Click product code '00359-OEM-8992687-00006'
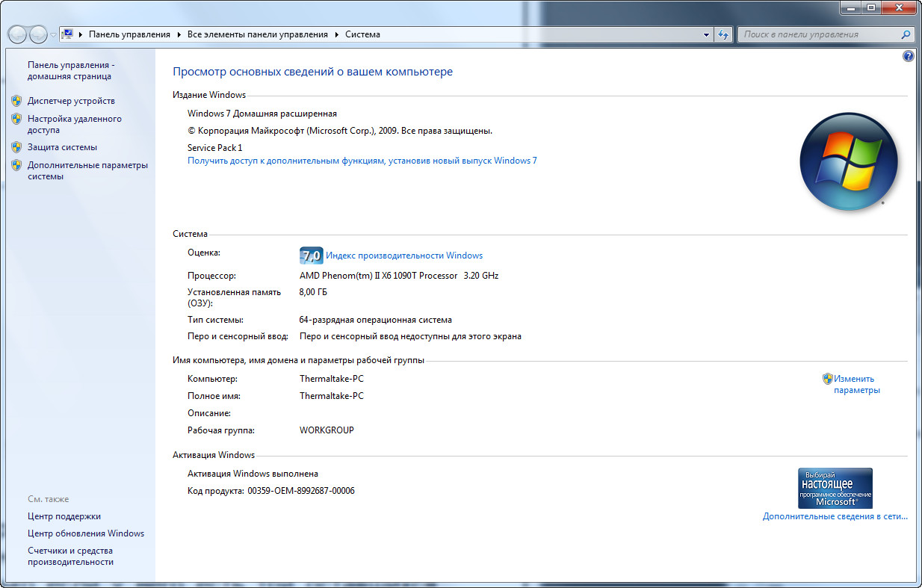Screen dimensions: 922x588 [301, 491]
